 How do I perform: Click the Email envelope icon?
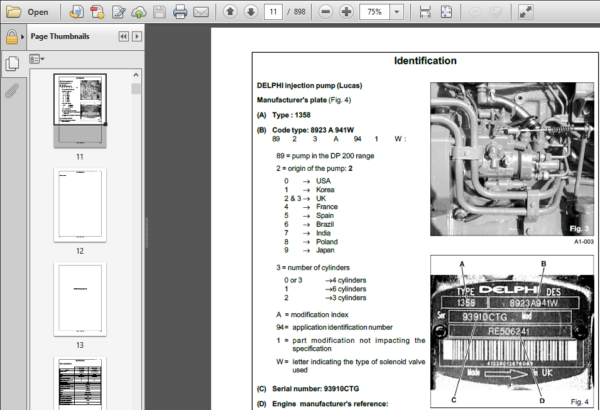click(201, 12)
